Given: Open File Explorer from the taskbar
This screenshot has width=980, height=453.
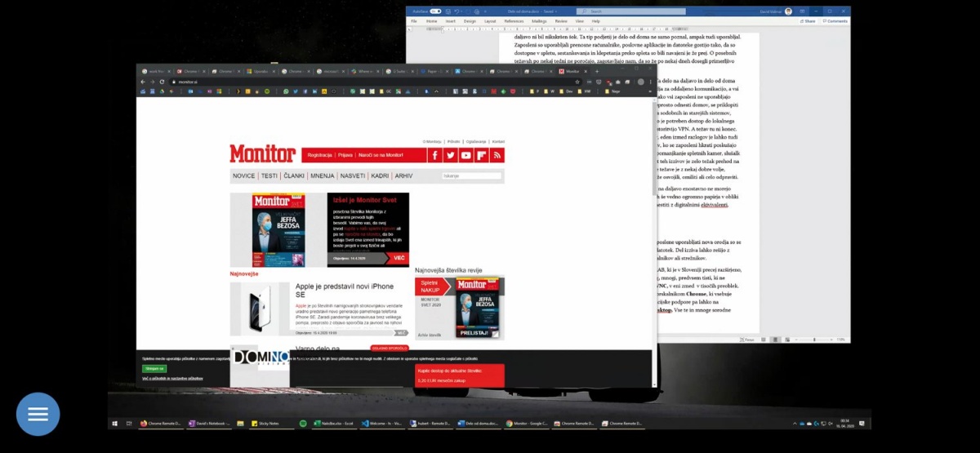Looking at the screenshot, I should click(x=240, y=424).
